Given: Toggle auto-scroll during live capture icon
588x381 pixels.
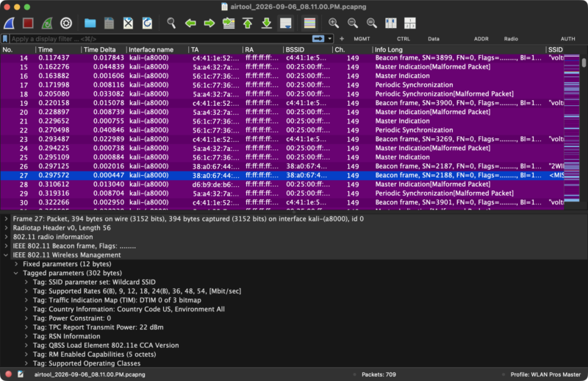Looking at the screenshot, I should pos(286,24).
